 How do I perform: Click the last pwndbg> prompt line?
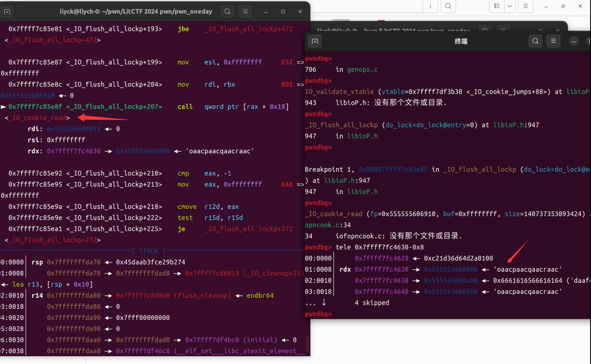click(318, 314)
